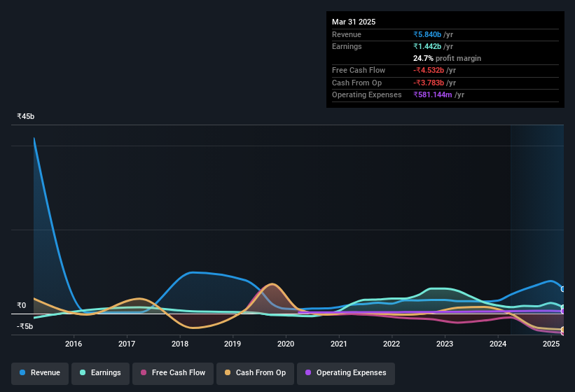Click the 2017 x-axis label
The width and height of the screenshot is (575, 392).
point(127,344)
